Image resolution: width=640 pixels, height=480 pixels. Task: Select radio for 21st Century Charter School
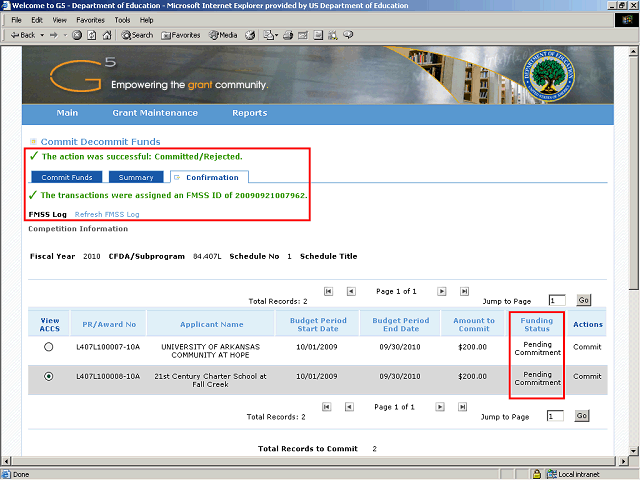point(48,377)
